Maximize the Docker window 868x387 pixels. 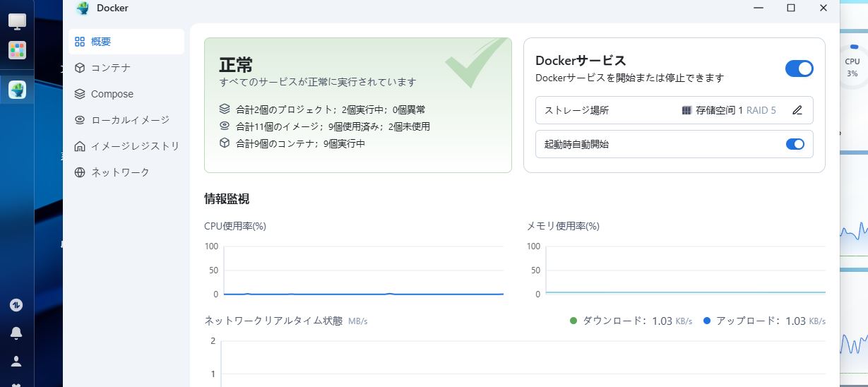[x=791, y=8]
